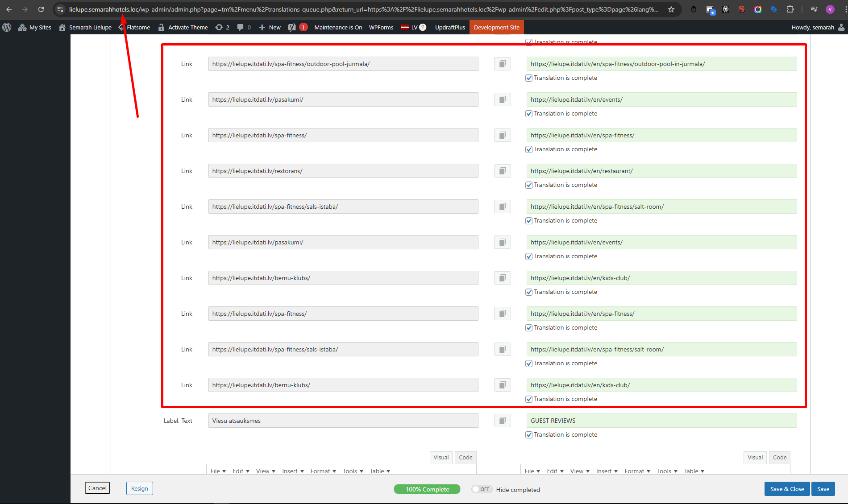The height and width of the screenshot is (504, 848).
Task: Reload the current browser page
Action: click(41, 9)
